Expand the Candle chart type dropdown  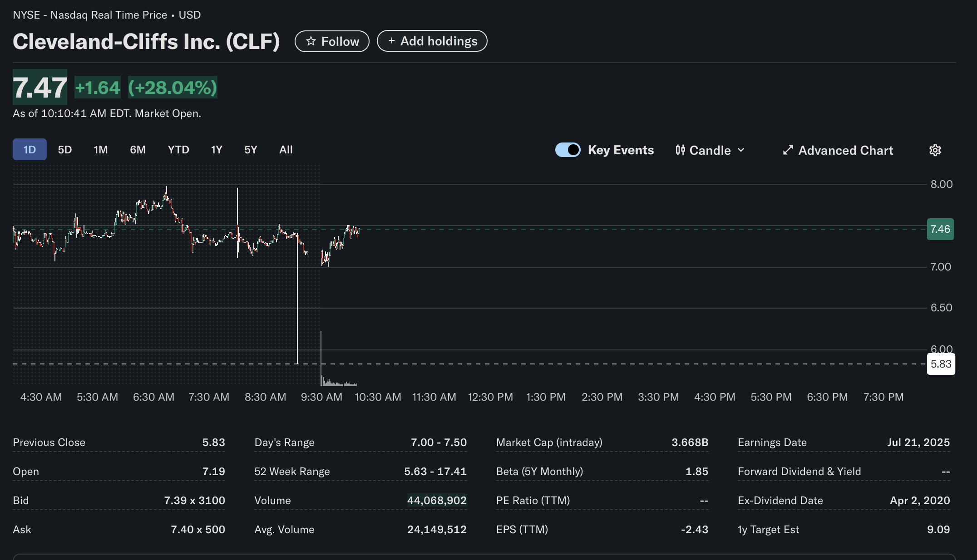[710, 150]
